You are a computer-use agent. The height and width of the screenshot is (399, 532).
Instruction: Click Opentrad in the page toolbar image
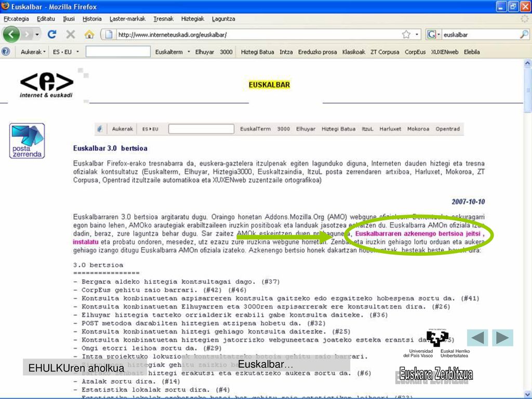[447, 129]
